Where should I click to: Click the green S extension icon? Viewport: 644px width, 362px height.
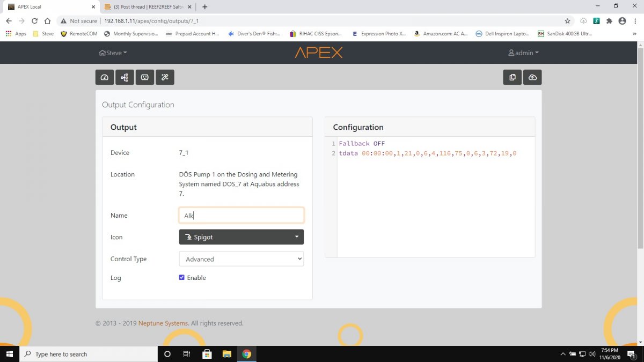point(596,21)
